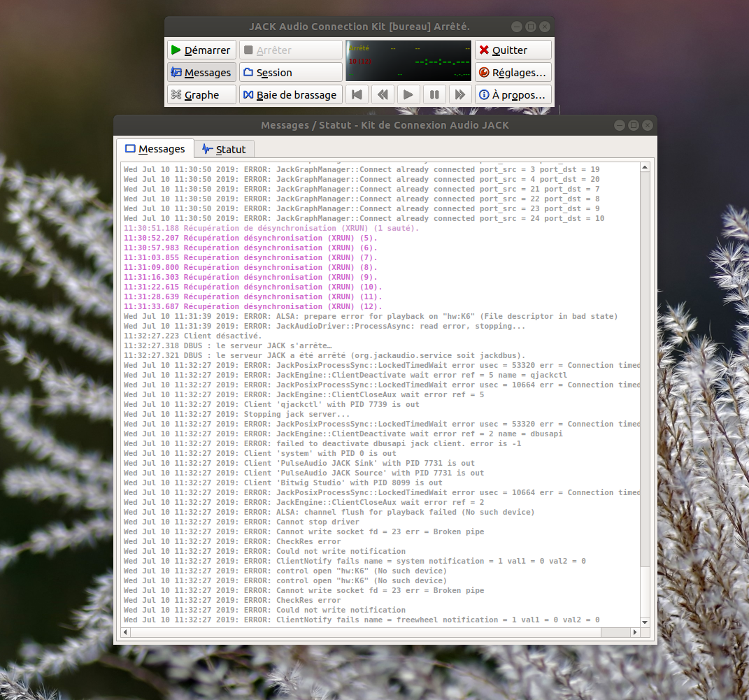Click the graph icon on Graphe button
749x700 pixels.
click(x=176, y=94)
